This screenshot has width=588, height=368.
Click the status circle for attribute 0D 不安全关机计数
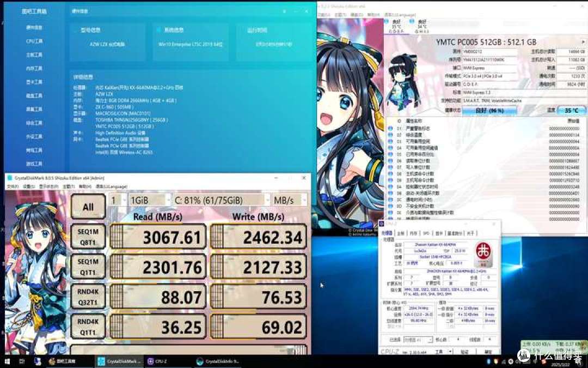click(x=390, y=206)
